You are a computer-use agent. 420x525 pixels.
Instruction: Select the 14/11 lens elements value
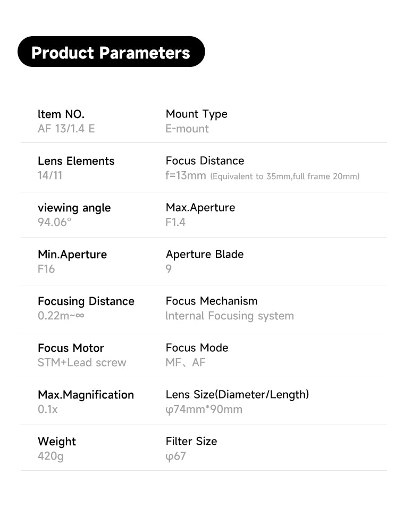pos(50,175)
